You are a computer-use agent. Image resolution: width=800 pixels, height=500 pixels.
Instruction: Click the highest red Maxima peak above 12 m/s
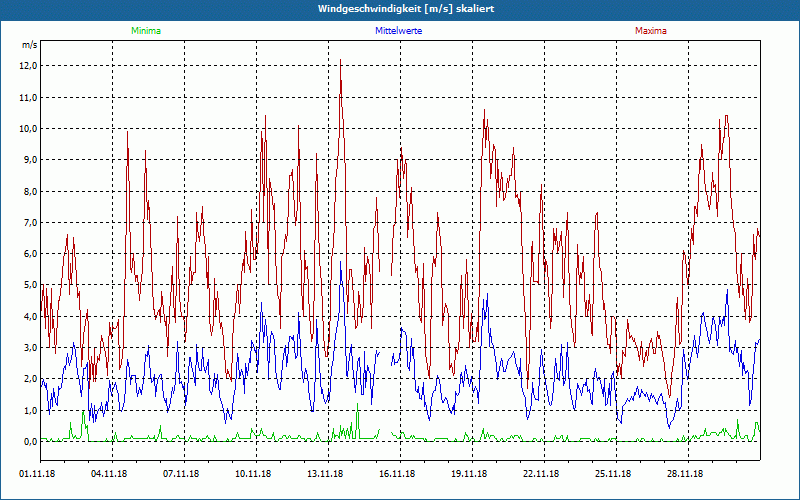click(x=340, y=60)
